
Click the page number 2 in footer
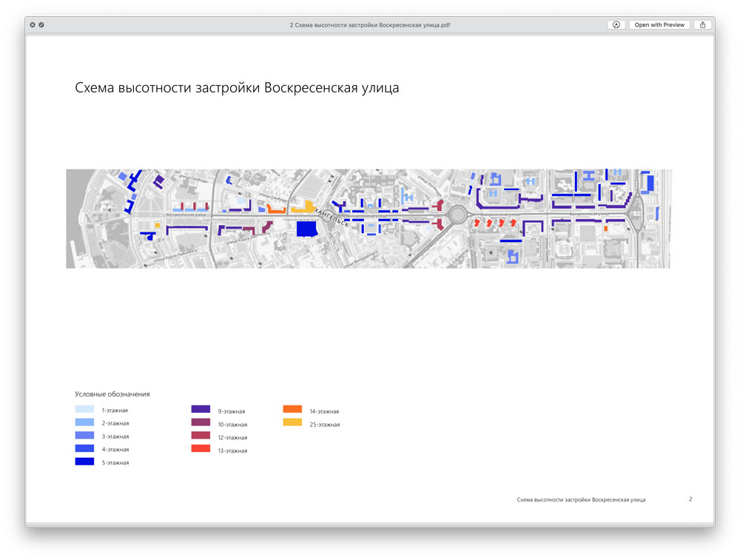click(x=690, y=499)
